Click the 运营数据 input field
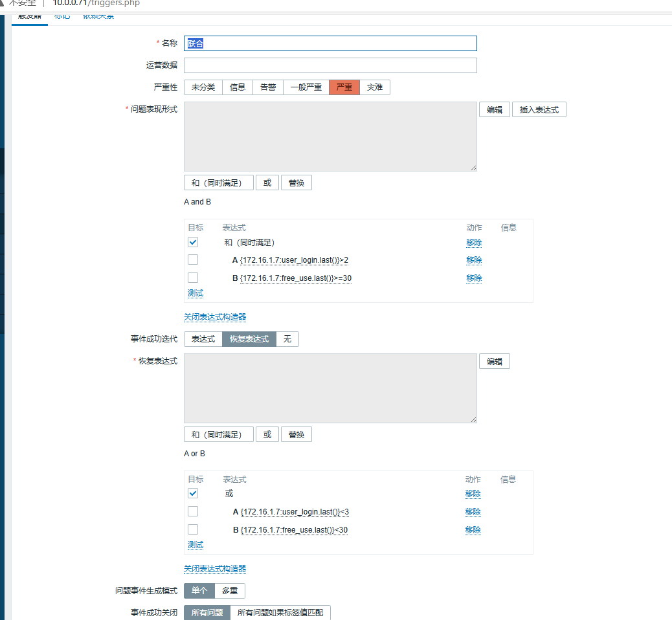 (330, 65)
